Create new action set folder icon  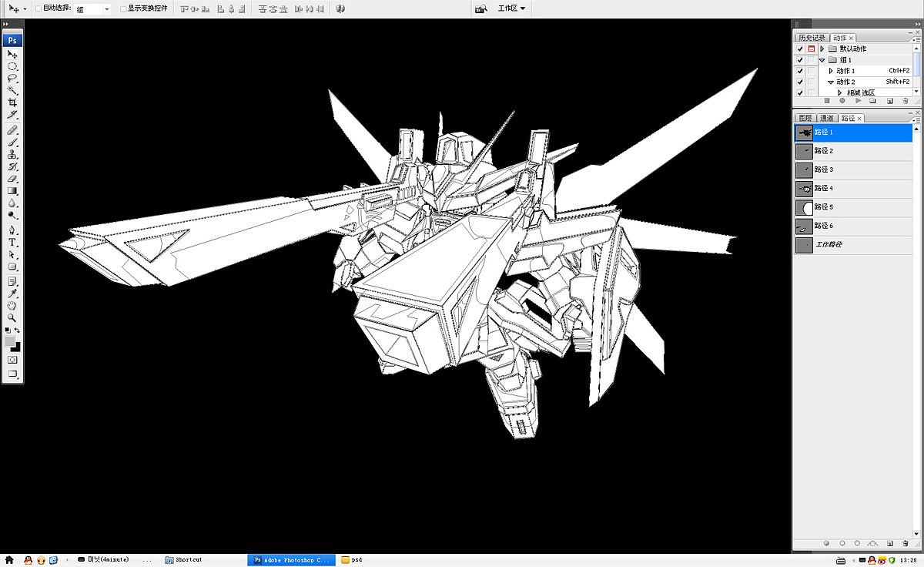tap(874, 100)
